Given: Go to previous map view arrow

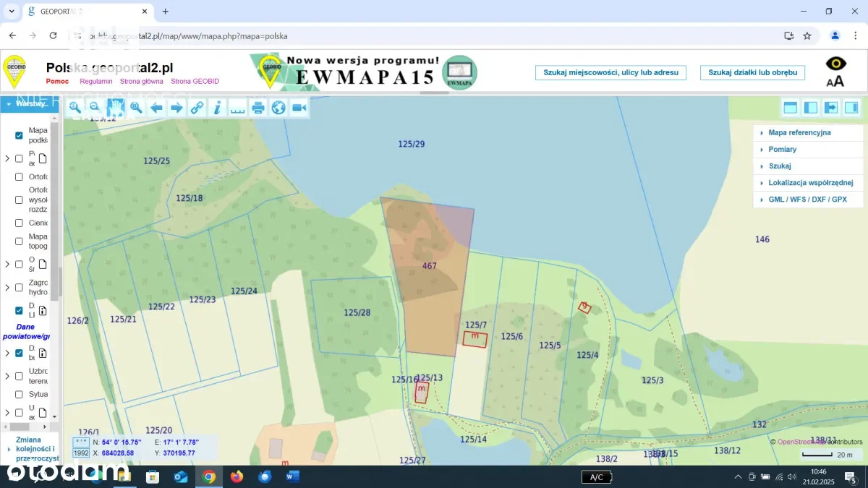Looking at the screenshot, I should pos(156,108).
